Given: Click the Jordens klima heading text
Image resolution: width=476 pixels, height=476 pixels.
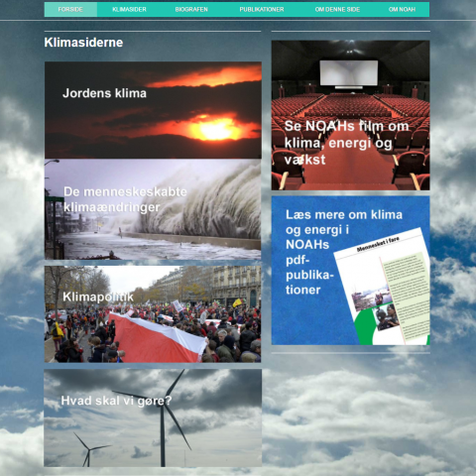Looking at the screenshot, I should click(104, 93).
